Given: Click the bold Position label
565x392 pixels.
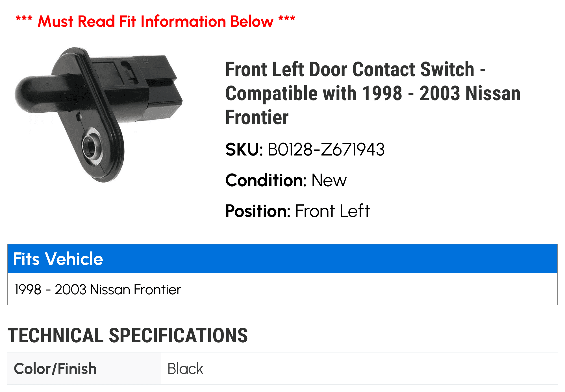Looking at the screenshot, I should (258, 211).
